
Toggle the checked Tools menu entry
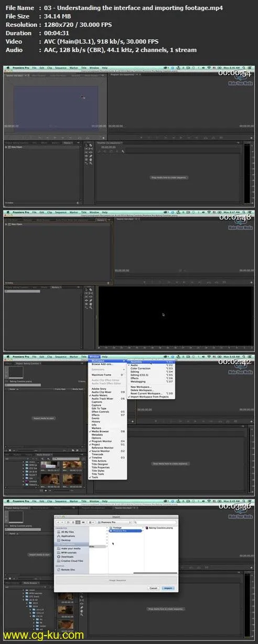pos(107,477)
